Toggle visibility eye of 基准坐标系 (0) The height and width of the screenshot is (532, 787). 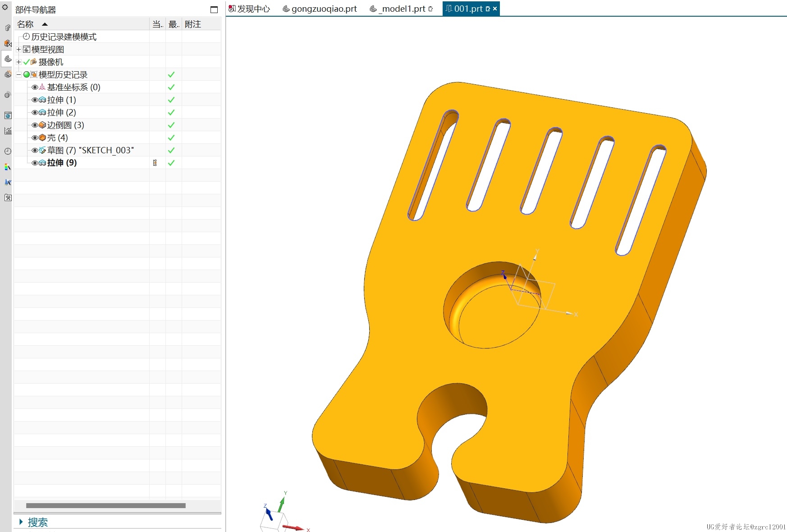click(x=35, y=87)
